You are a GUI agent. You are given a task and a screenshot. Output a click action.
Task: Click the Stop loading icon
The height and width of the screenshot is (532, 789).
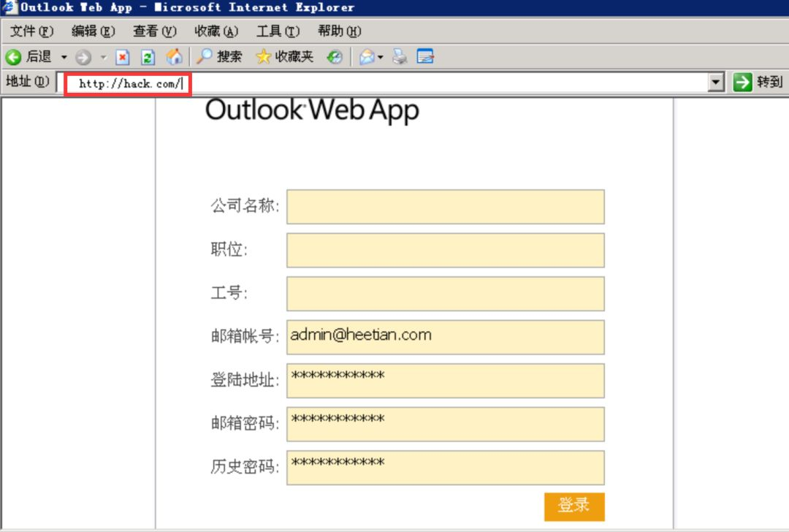(x=122, y=57)
